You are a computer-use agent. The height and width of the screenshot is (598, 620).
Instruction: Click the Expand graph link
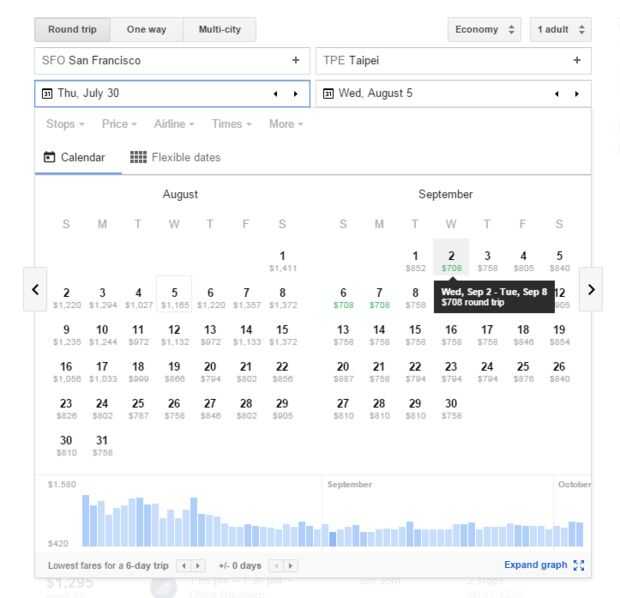click(x=535, y=565)
